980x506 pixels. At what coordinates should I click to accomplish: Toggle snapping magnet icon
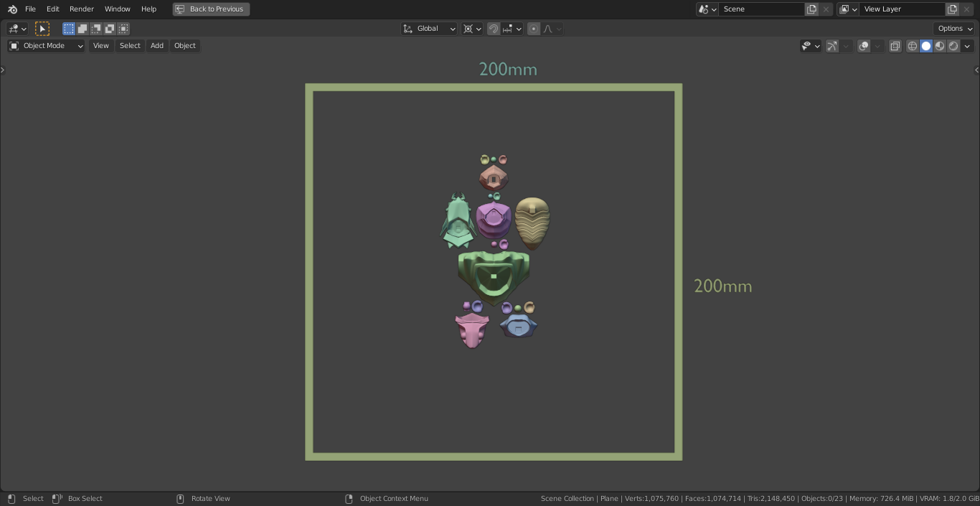coord(494,29)
